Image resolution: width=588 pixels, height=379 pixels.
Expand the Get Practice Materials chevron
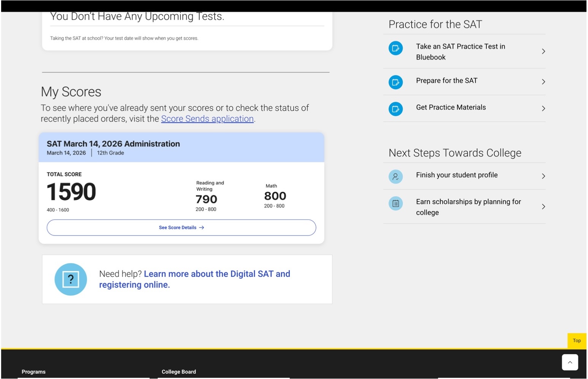tap(543, 109)
